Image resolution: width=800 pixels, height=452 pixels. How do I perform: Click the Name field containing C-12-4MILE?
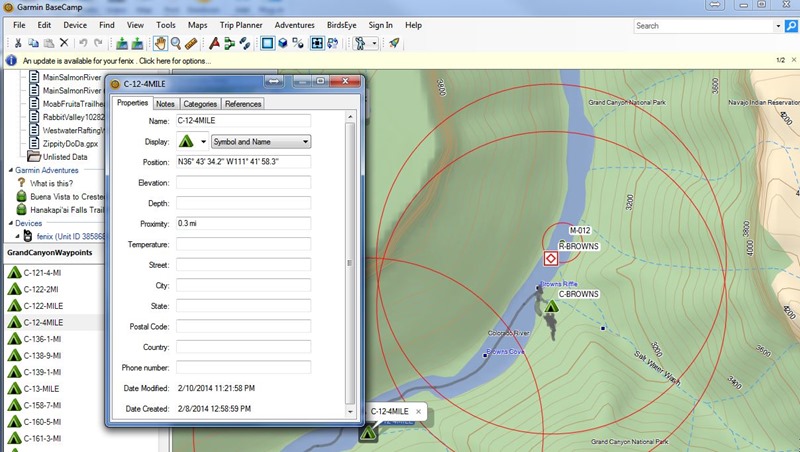243,121
